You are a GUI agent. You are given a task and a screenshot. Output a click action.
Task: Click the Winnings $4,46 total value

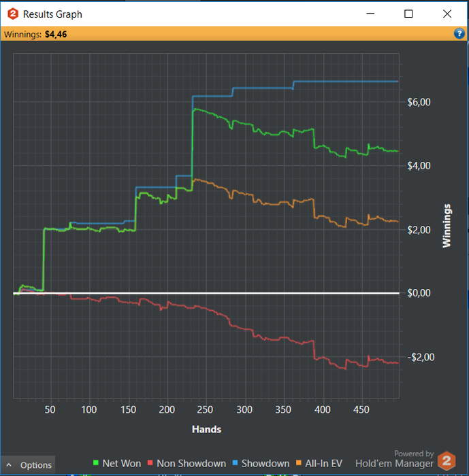[56, 34]
